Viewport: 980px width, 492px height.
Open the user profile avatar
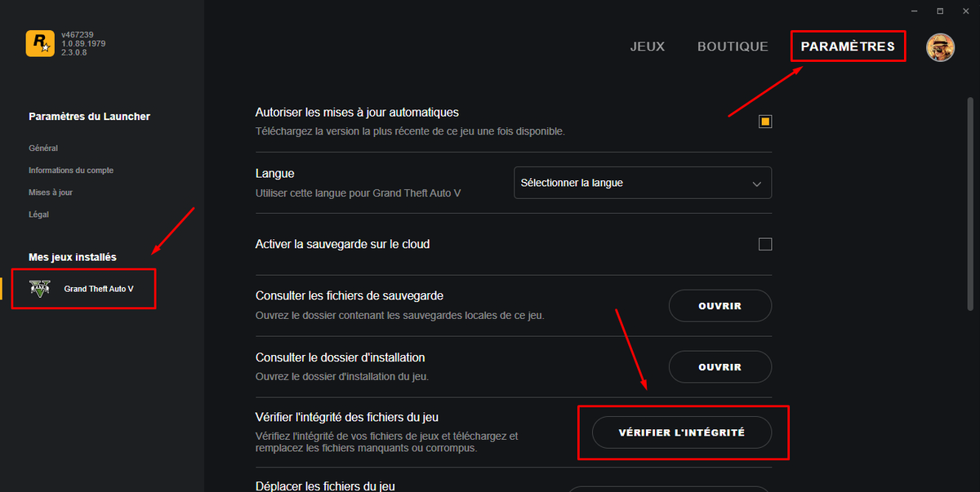940,47
